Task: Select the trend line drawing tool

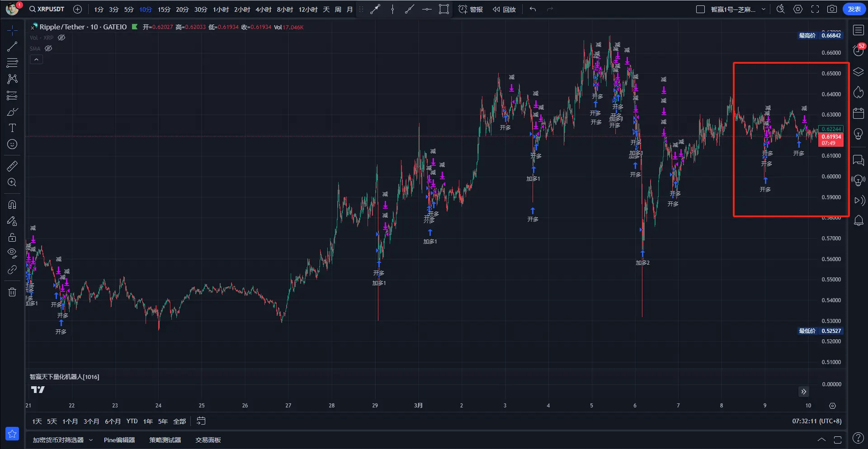Action: click(12, 47)
